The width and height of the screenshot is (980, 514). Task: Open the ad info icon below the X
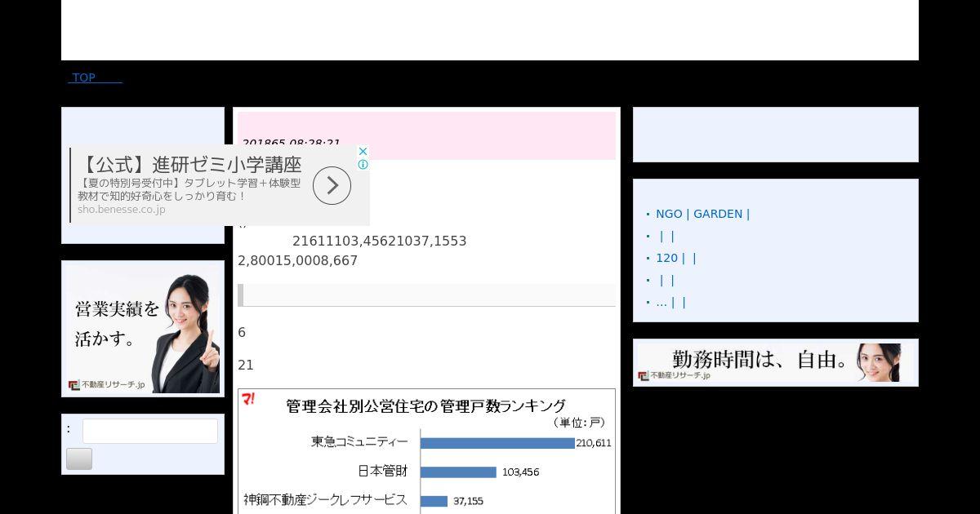click(363, 164)
